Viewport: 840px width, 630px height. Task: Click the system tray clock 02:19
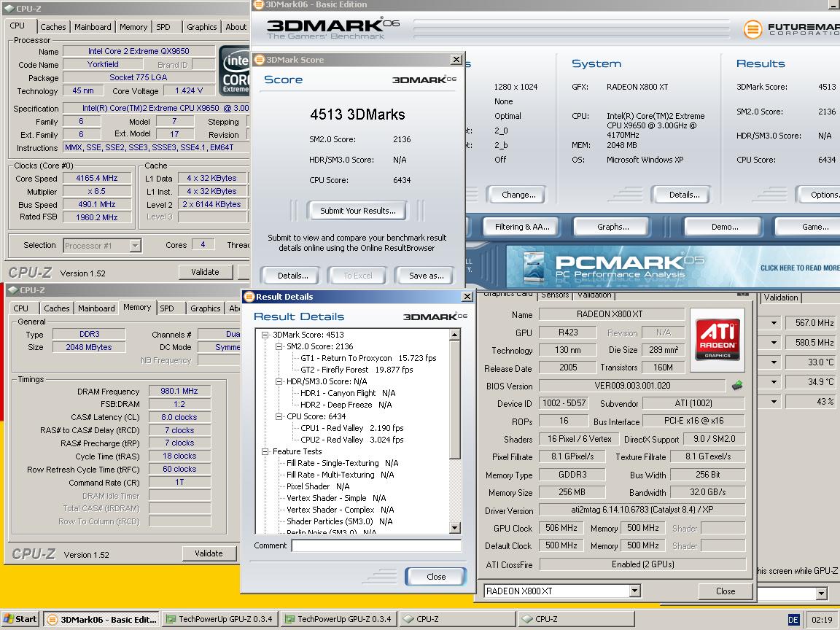point(821,620)
